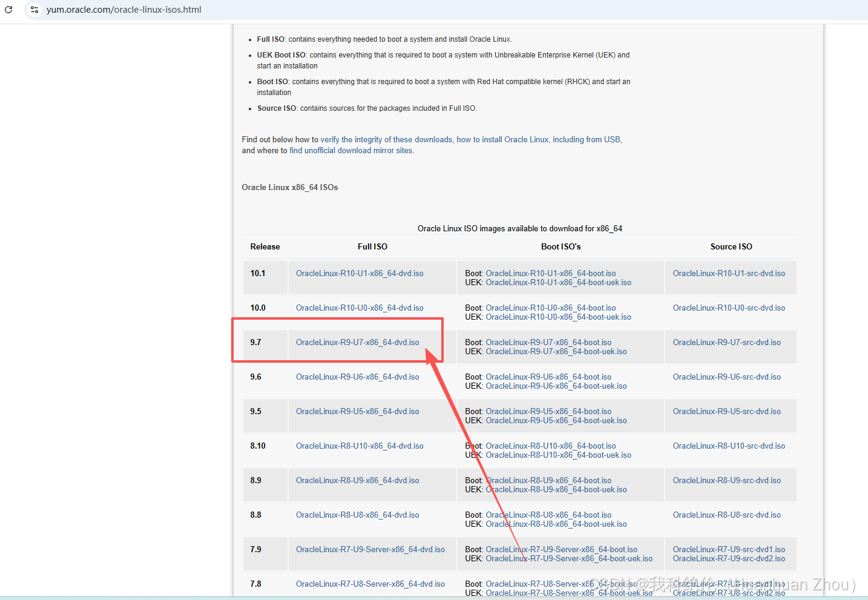Download OracleLinux-R9-U7-src-dvd.iso
This screenshot has height=600, width=868.
[x=727, y=343]
